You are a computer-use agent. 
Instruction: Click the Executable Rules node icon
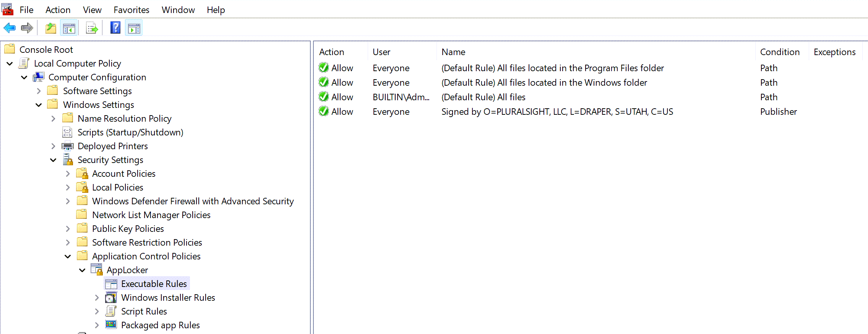[111, 283]
